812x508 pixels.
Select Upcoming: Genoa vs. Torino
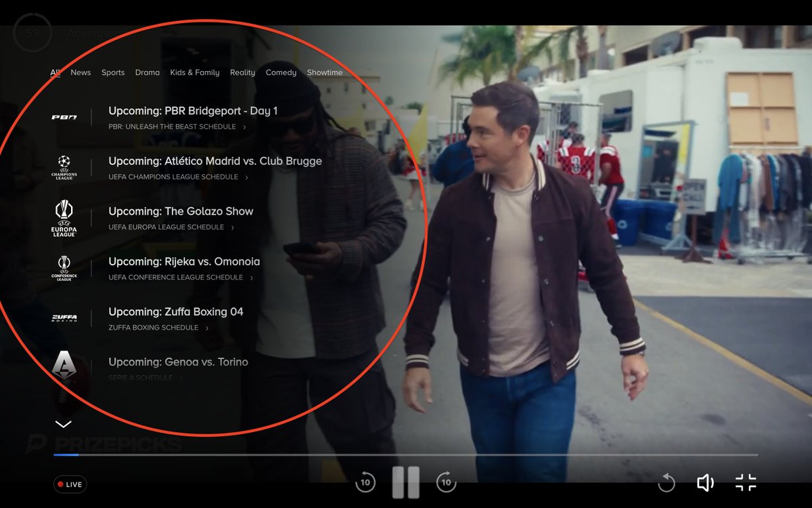(x=178, y=362)
